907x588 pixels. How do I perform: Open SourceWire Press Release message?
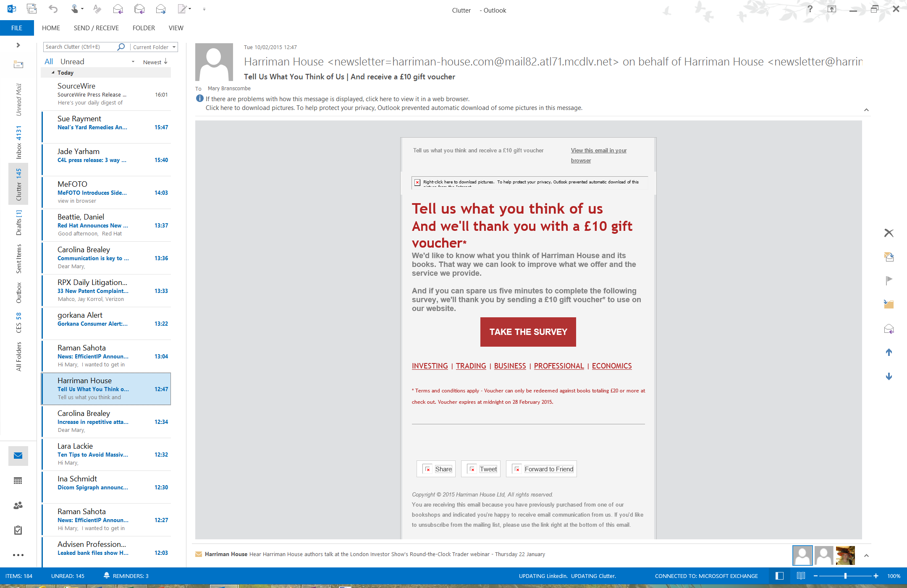click(106, 94)
